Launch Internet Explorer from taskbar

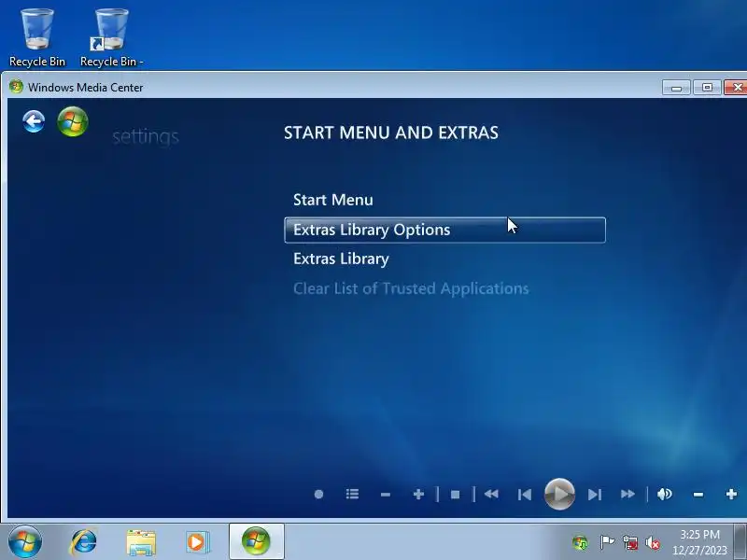pyautogui.click(x=83, y=542)
